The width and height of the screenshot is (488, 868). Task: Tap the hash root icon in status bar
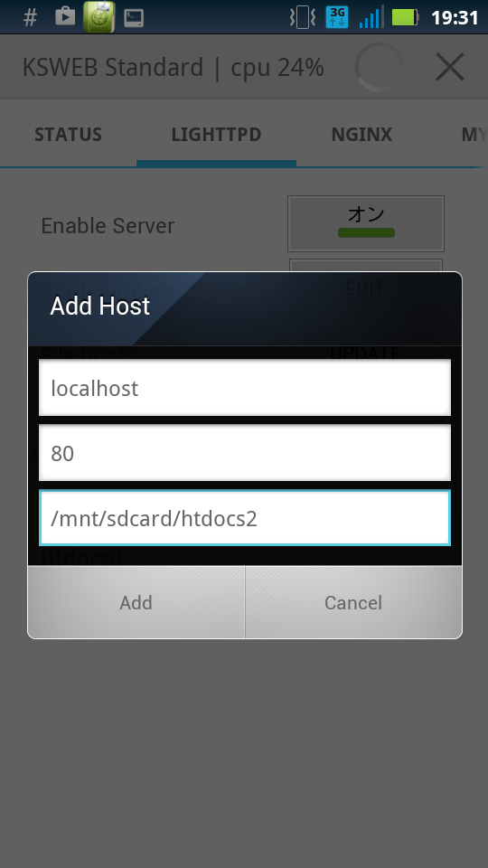click(31, 18)
